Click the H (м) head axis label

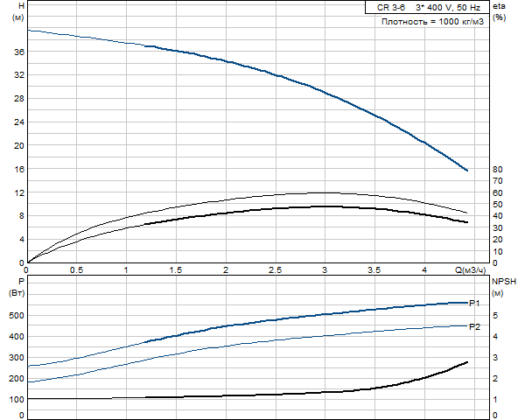[18, 11]
